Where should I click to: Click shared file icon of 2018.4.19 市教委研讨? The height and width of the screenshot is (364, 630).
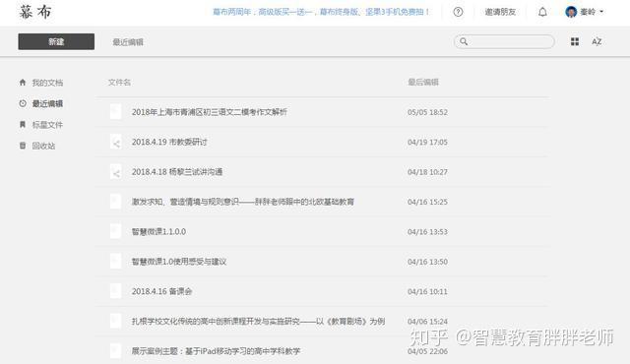[x=116, y=142]
